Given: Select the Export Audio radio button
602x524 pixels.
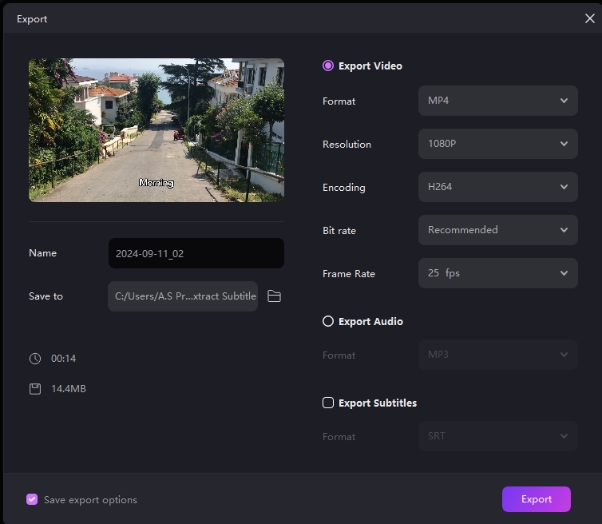Looking at the screenshot, I should pos(328,322).
